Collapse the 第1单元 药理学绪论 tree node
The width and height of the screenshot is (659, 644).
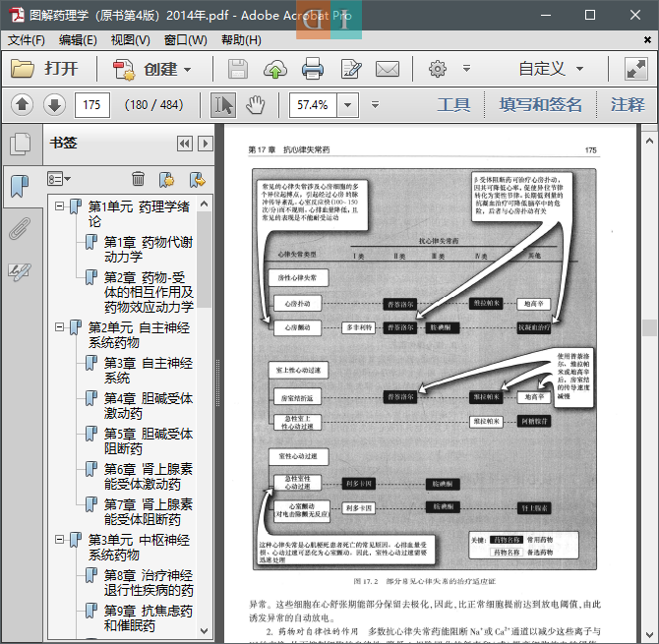pyautogui.click(x=60, y=206)
